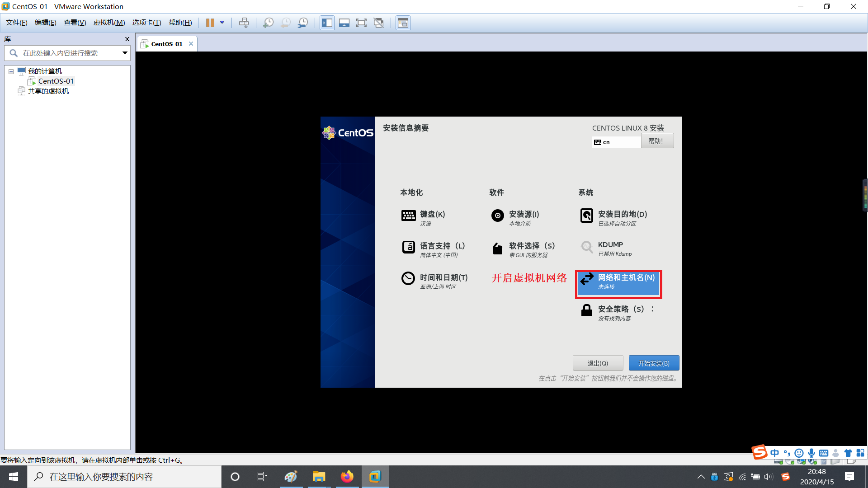868x488 pixels.
Task: Open 安装目的地(D) installation destination
Action: pyautogui.click(x=613, y=217)
